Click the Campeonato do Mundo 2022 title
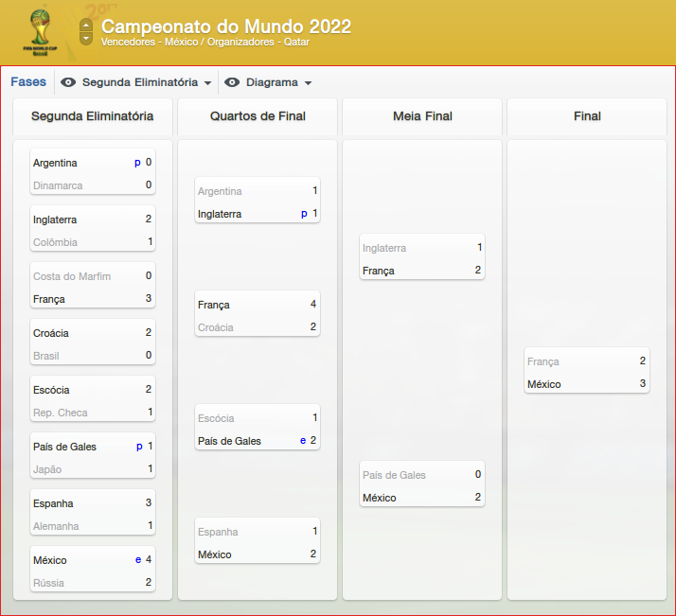The width and height of the screenshot is (676, 616). click(225, 26)
